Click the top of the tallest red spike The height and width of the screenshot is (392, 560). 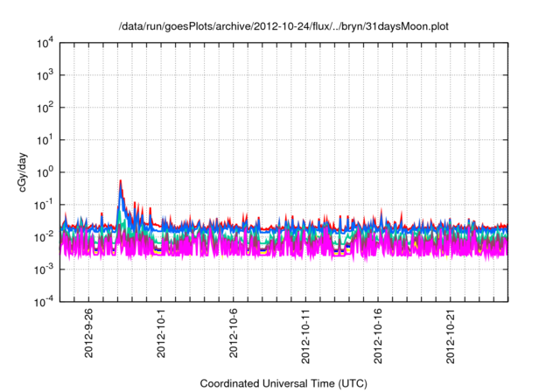[120, 181]
